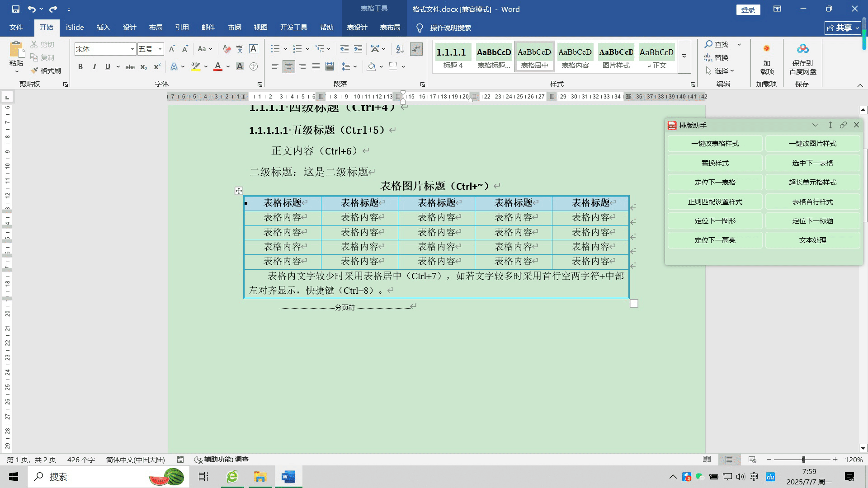Image resolution: width=868 pixels, height=488 pixels.
Task: Click the distributed alignment icon
Action: 330,67
